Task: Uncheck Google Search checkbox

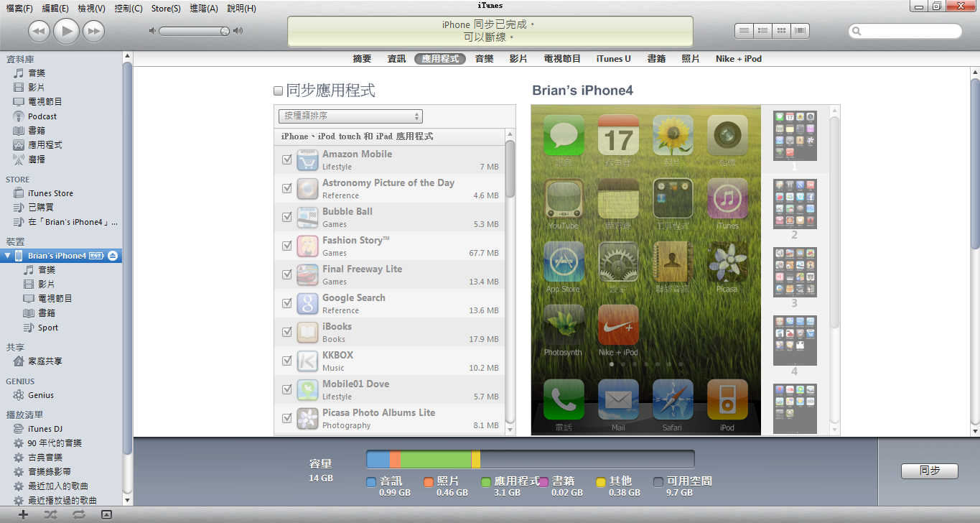Action: click(x=287, y=303)
